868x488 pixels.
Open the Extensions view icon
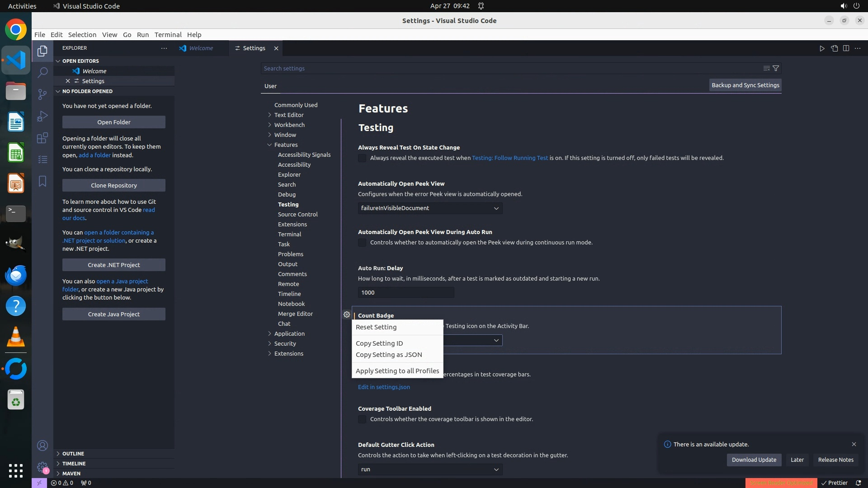[x=42, y=138]
